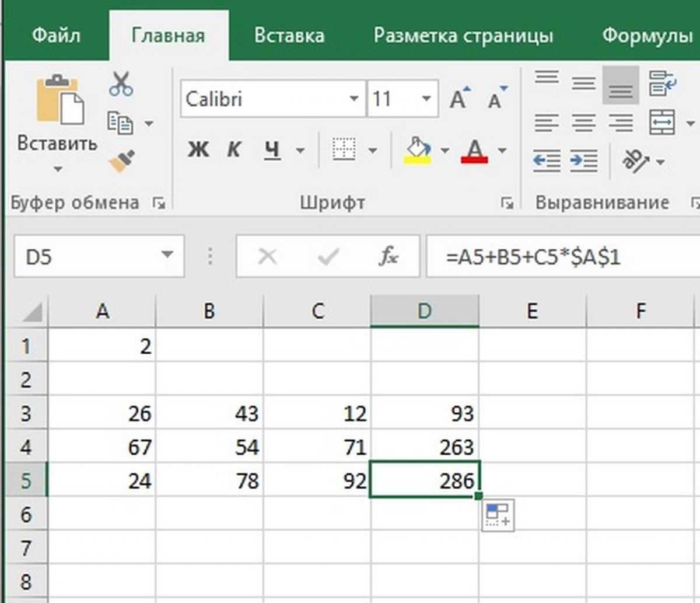
Task: Apply cell borders icon
Action: point(344,149)
